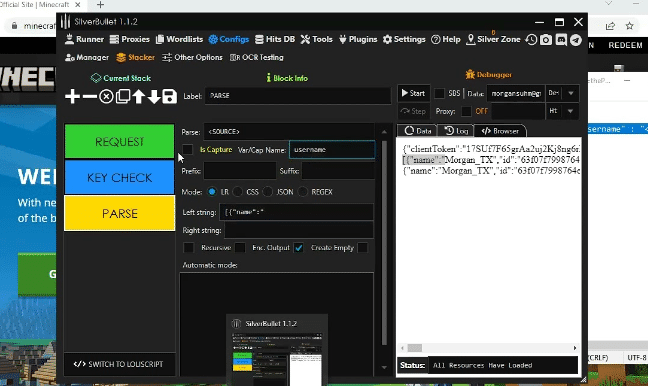Select REGEX parse mode
Screen dimensions: 648x386
point(303,192)
